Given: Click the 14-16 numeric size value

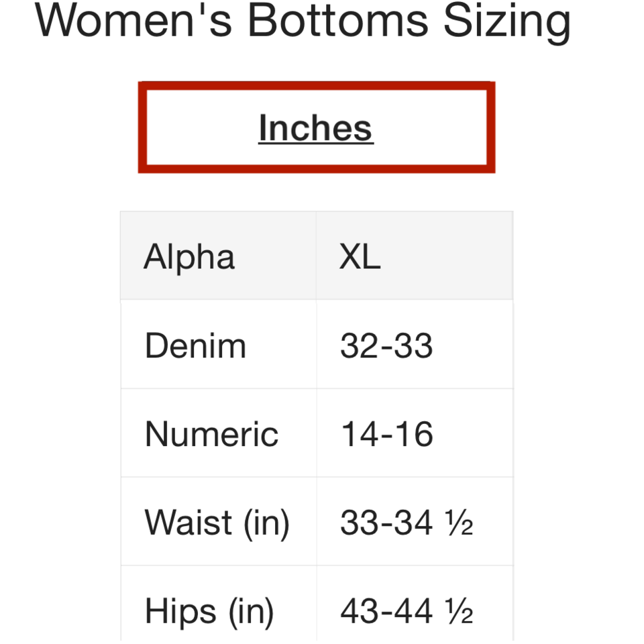Looking at the screenshot, I should pos(387,434).
